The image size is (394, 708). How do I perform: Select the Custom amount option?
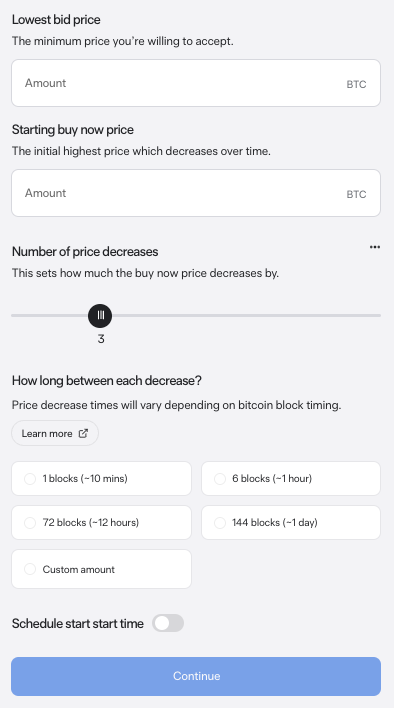point(102,569)
